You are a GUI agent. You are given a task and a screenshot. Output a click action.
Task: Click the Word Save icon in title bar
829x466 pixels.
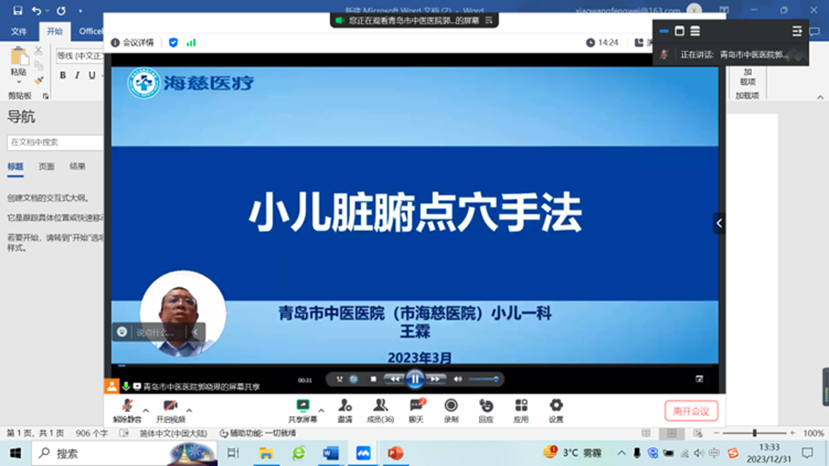click(x=17, y=10)
